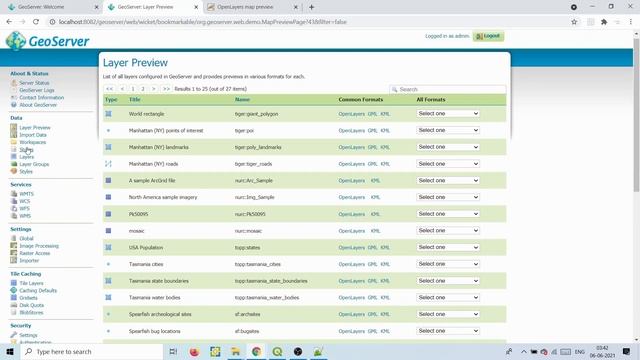Go to results page 2

click(x=143, y=89)
